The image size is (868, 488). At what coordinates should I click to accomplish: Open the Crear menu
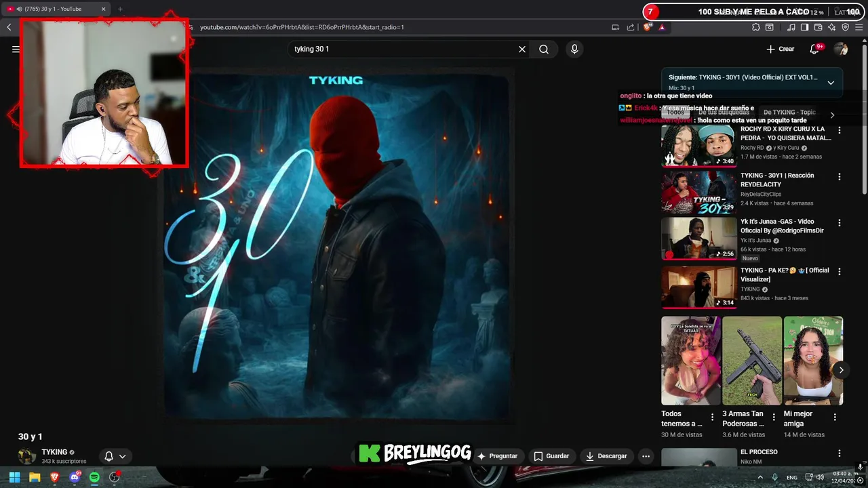(781, 49)
